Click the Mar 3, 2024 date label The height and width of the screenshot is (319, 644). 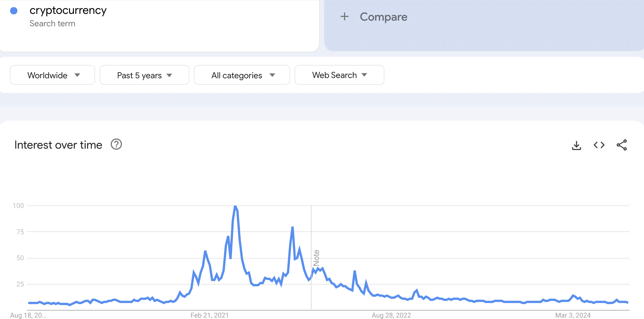[573, 315]
